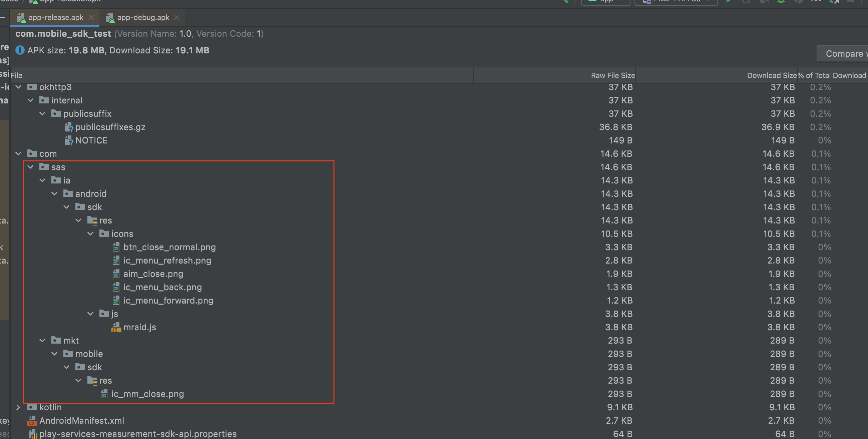Click the play-services-measurement-sdk-api.properties file icon
This screenshot has width=868, height=439.
tap(33, 434)
